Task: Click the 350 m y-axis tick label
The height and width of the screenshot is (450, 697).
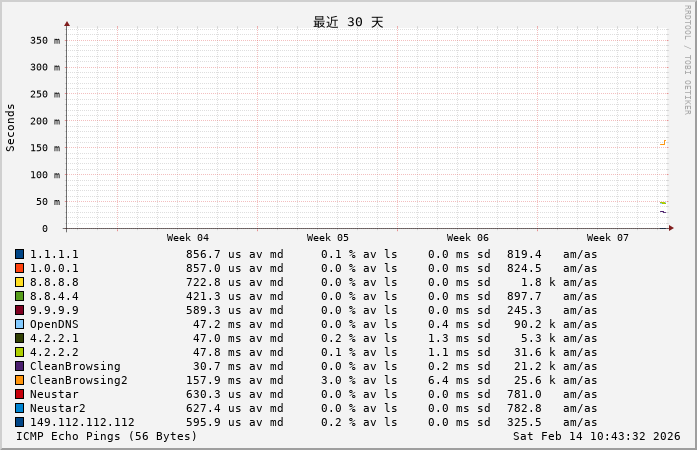Action: pyautogui.click(x=44, y=41)
